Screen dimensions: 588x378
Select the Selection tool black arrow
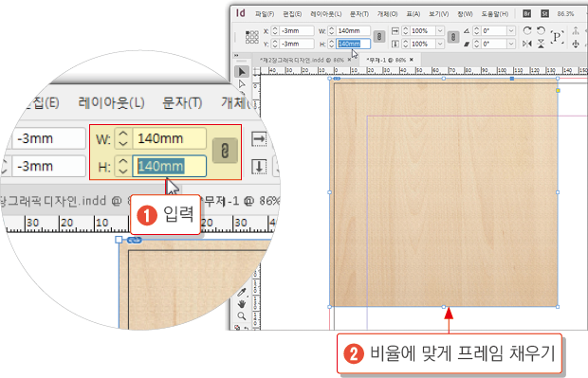pos(242,72)
